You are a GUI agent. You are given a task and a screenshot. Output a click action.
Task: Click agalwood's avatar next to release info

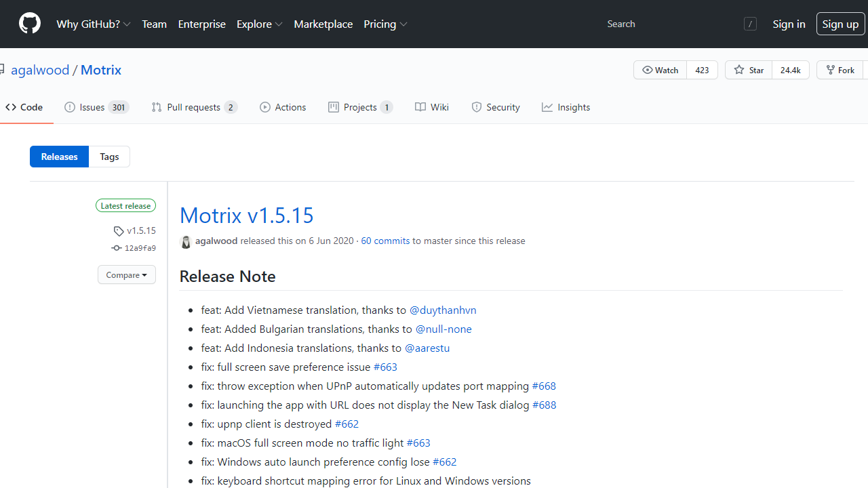pos(186,242)
